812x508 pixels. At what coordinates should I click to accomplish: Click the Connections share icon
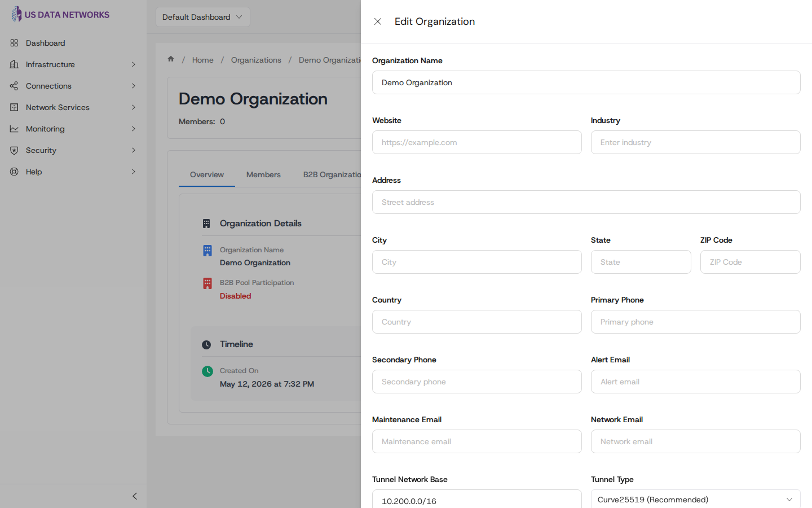[x=14, y=86]
